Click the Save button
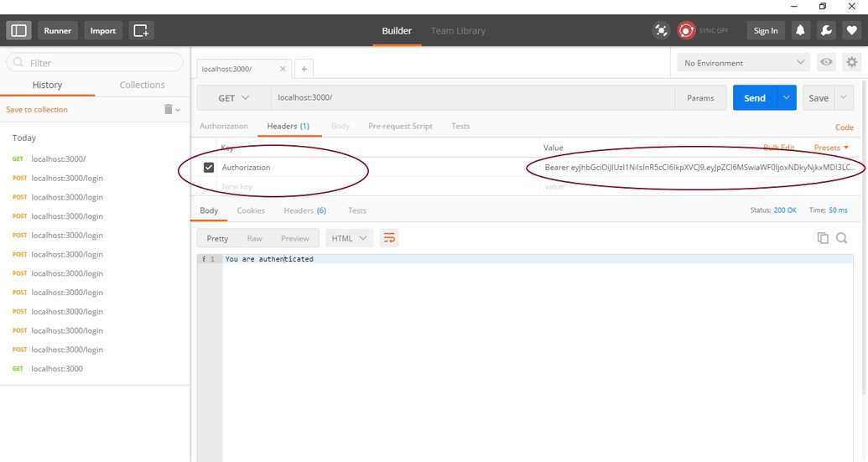The width and height of the screenshot is (868, 462). tap(819, 97)
